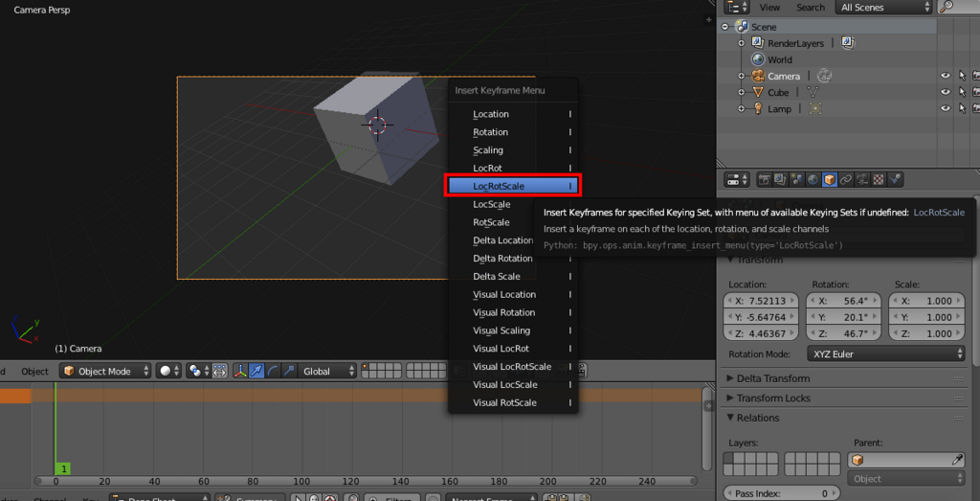Choose Visual LocRot keyframe option
The width and height of the screenshot is (980, 501).
pyautogui.click(x=513, y=349)
